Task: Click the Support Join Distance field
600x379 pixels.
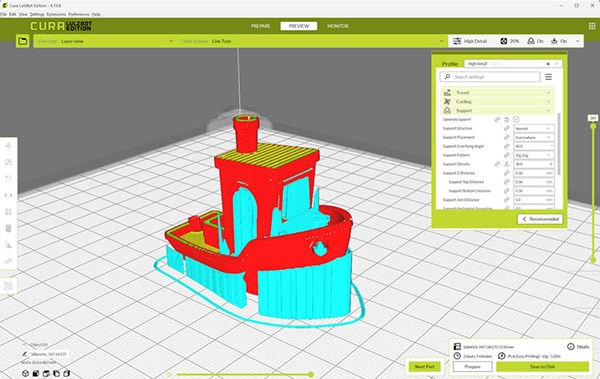Action: pyautogui.click(x=533, y=199)
